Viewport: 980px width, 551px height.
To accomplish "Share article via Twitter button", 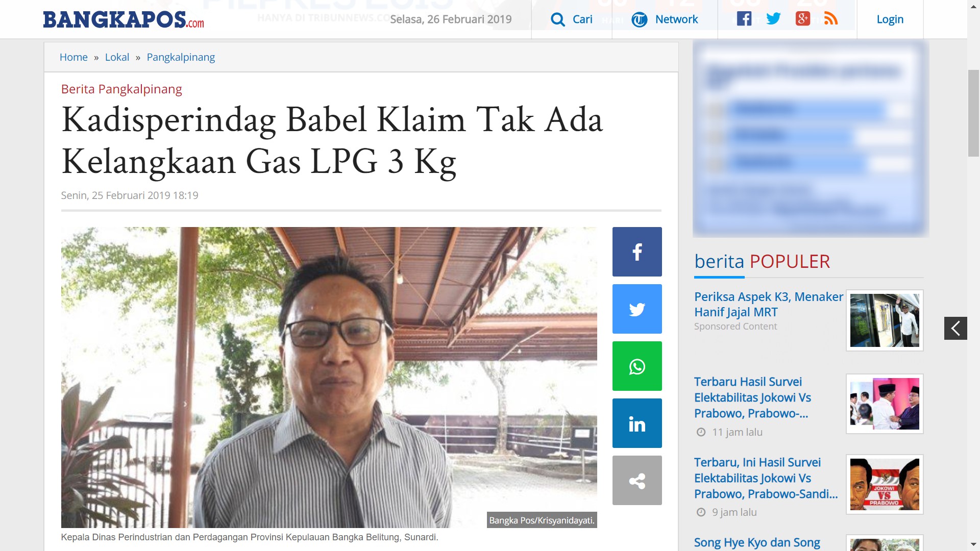I will click(x=637, y=309).
